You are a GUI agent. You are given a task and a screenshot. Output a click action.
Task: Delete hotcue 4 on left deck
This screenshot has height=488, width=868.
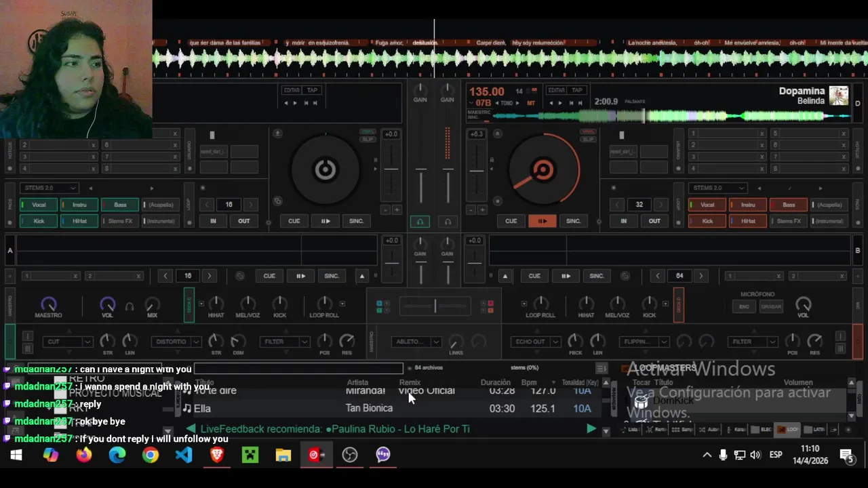[93, 168]
